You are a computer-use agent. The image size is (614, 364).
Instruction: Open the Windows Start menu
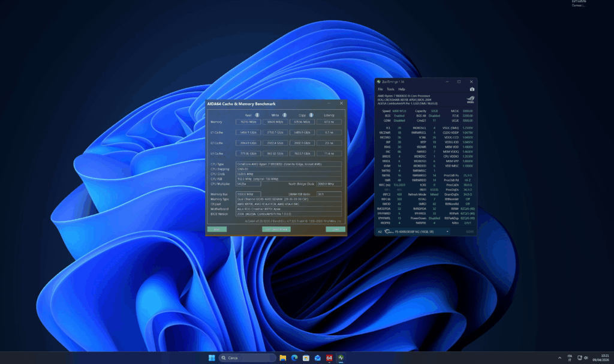click(212, 358)
